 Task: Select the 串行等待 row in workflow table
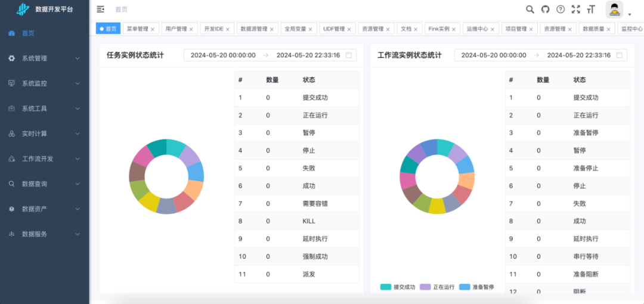(x=567, y=256)
